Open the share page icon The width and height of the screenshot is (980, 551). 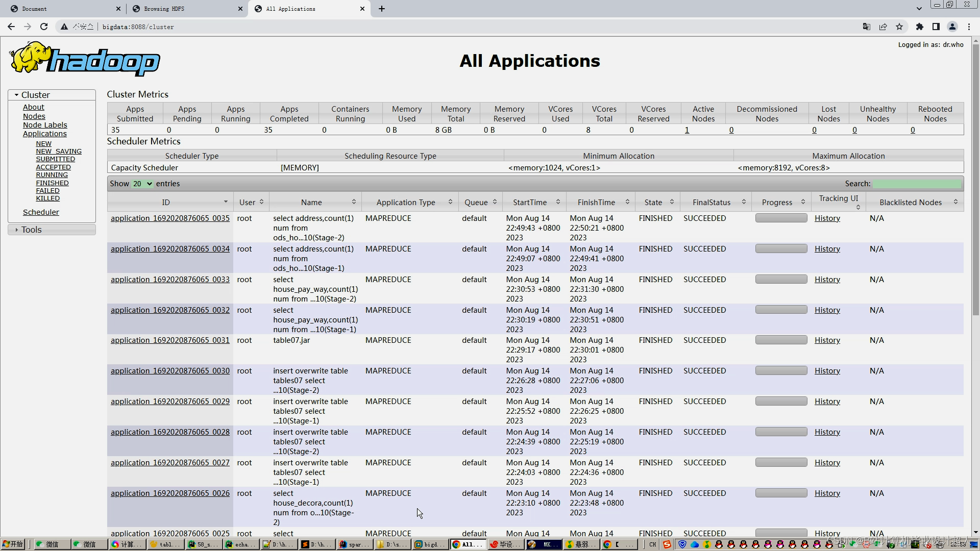tap(883, 27)
